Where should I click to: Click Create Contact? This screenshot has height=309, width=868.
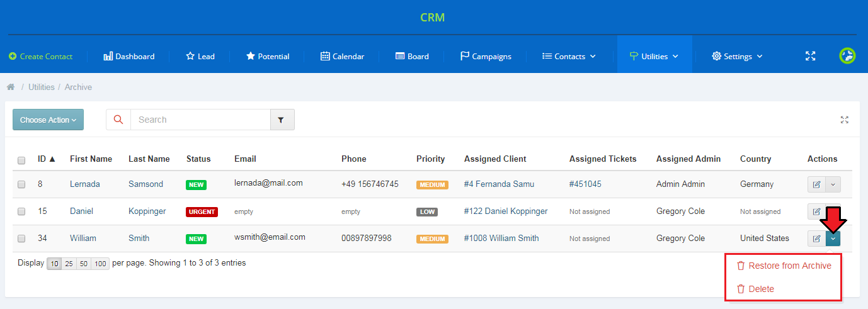pos(41,56)
